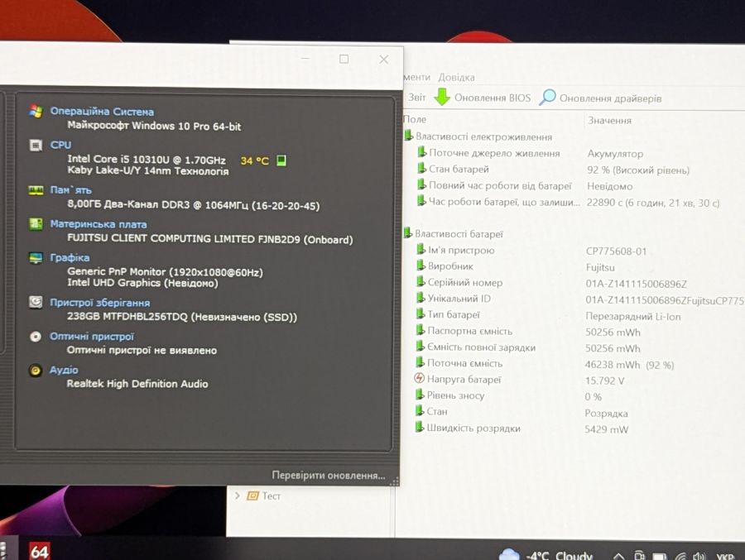Open the Пристрої зберігання section link
Image resolution: width=745 pixels, height=560 pixels.
(100, 303)
